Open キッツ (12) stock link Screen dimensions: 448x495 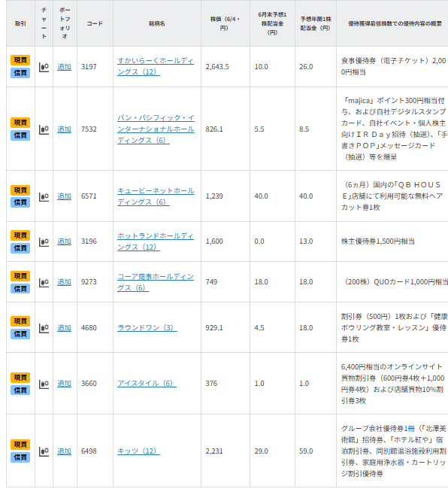(138, 451)
